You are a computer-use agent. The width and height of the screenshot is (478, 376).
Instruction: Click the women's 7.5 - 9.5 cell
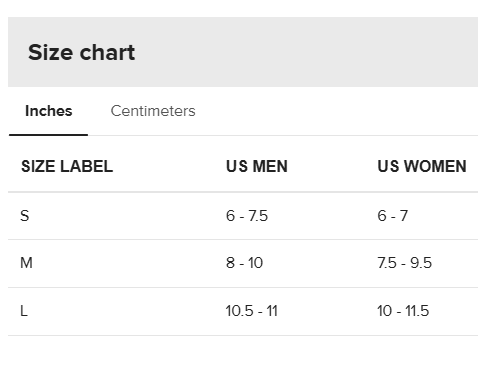click(x=404, y=263)
